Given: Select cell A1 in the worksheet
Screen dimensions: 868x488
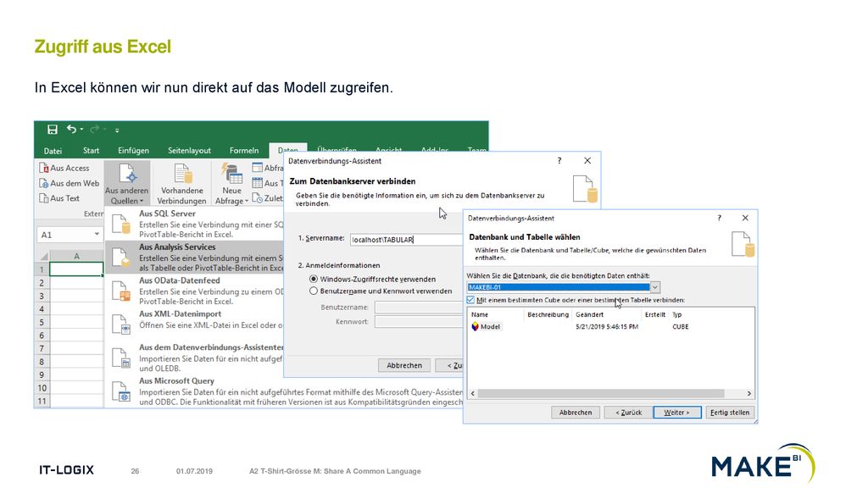Looking at the screenshot, I should point(76,269).
